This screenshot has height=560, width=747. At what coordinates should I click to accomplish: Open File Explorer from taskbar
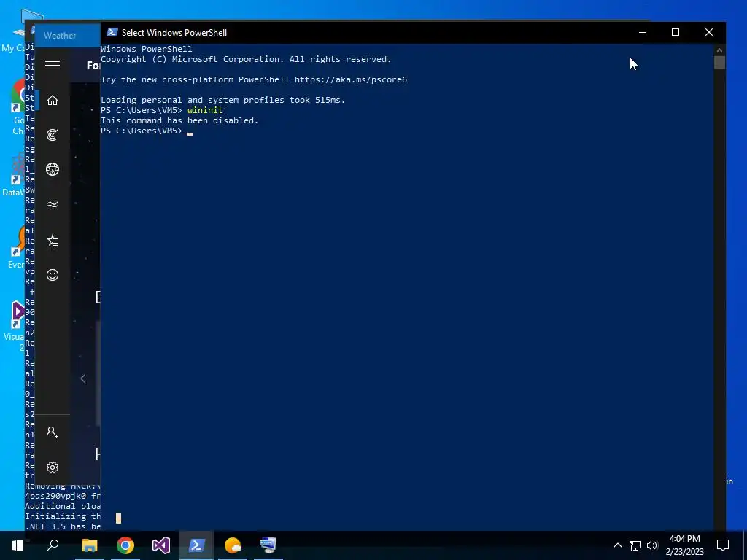tap(89, 545)
